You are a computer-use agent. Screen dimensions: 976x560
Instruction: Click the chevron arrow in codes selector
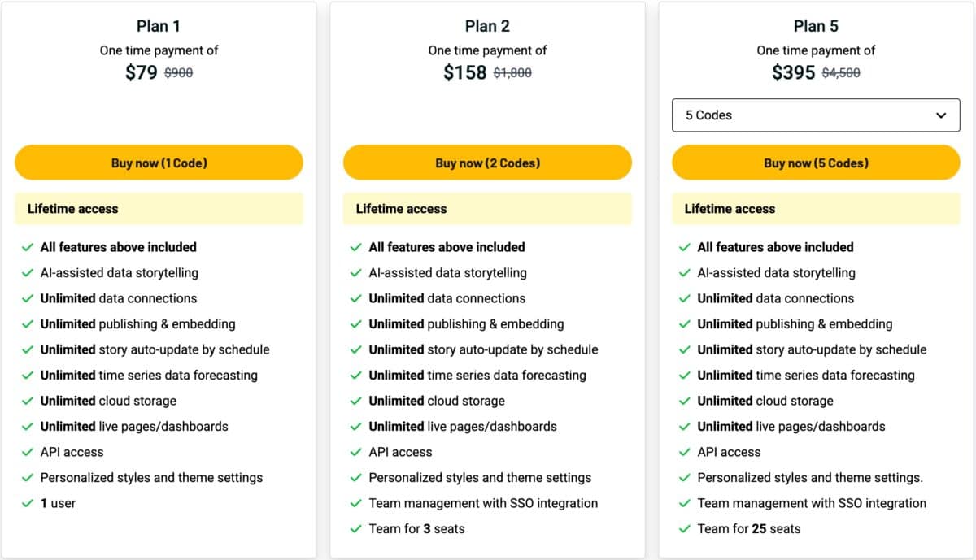tap(941, 115)
